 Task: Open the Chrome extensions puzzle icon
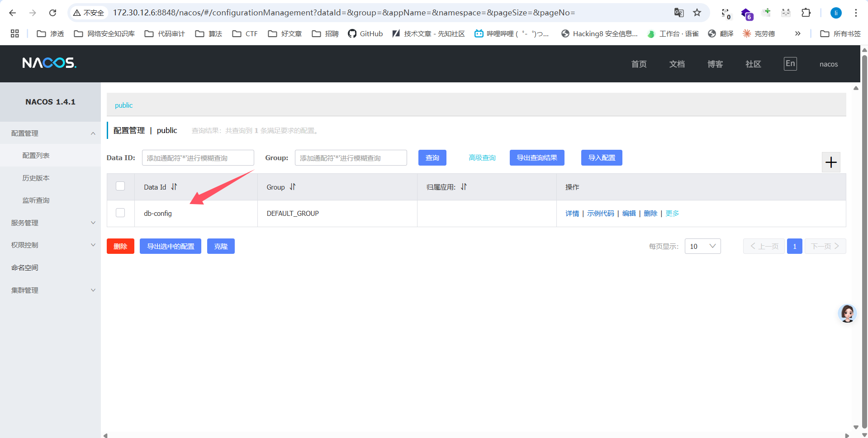(x=806, y=13)
